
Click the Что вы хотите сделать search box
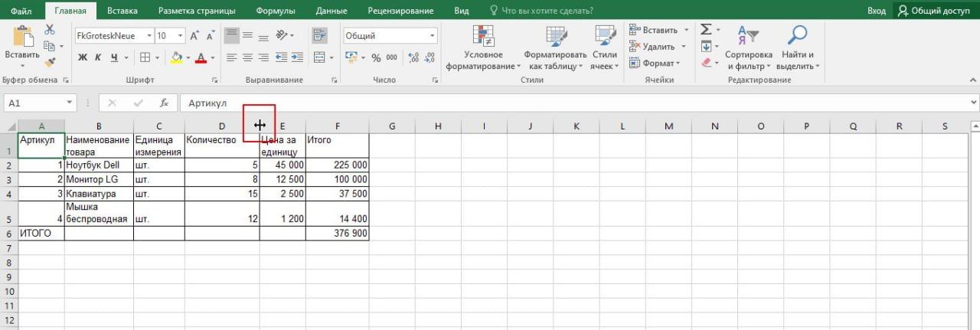(543, 11)
